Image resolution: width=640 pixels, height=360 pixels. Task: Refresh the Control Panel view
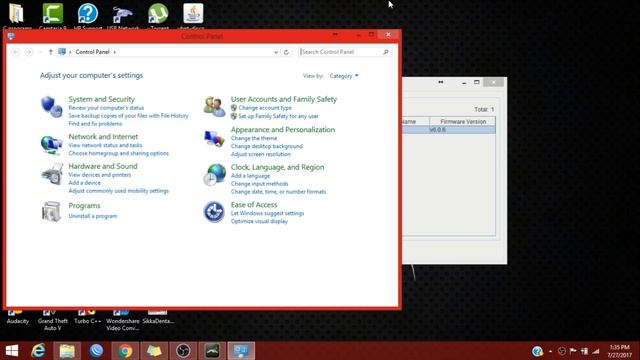coord(286,52)
